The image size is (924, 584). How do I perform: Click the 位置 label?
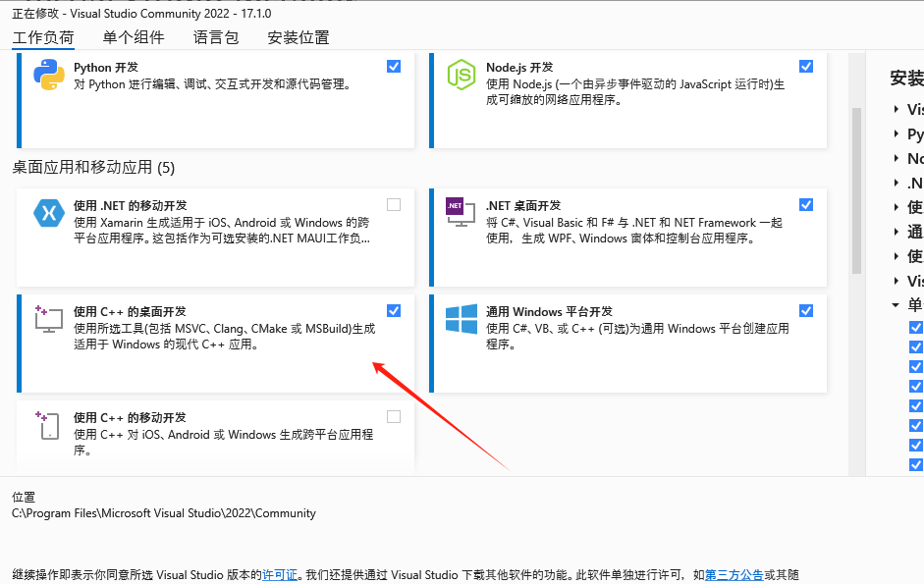[24, 498]
